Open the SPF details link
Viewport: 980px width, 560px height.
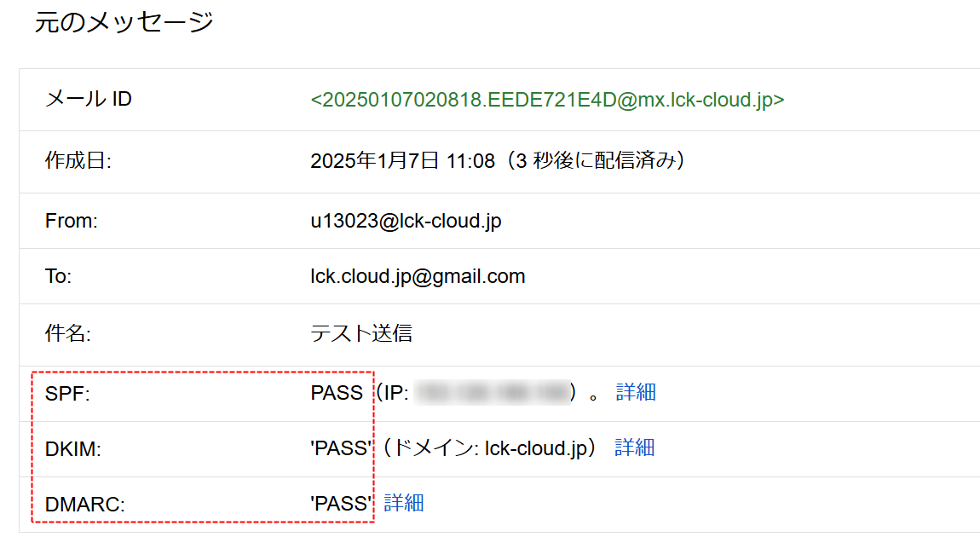636,392
